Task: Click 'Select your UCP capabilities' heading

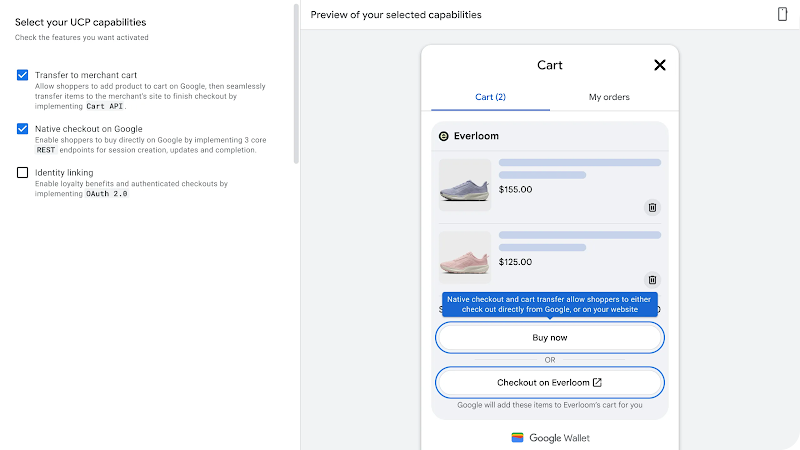Action: (81, 22)
